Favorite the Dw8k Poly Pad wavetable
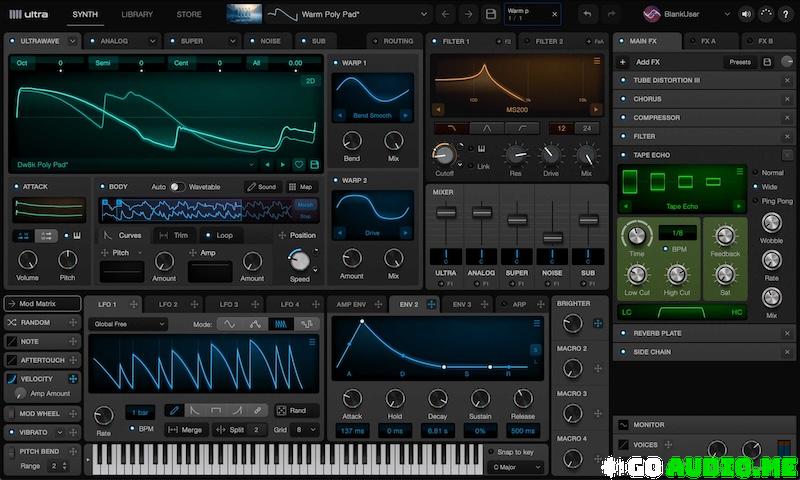 [299, 164]
